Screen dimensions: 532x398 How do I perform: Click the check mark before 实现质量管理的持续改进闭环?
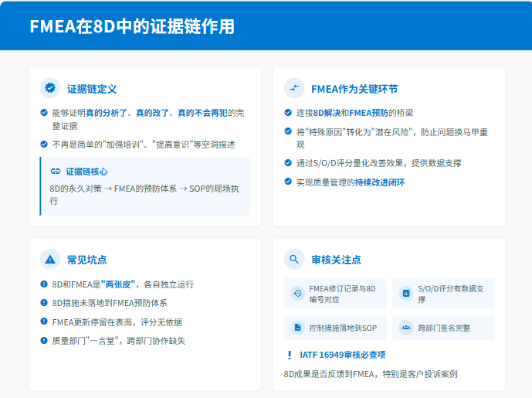[x=288, y=182]
